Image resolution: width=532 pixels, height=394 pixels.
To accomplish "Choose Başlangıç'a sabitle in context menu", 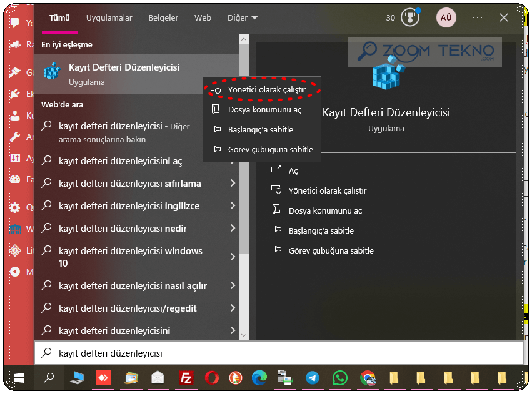I will click(262, 129).
